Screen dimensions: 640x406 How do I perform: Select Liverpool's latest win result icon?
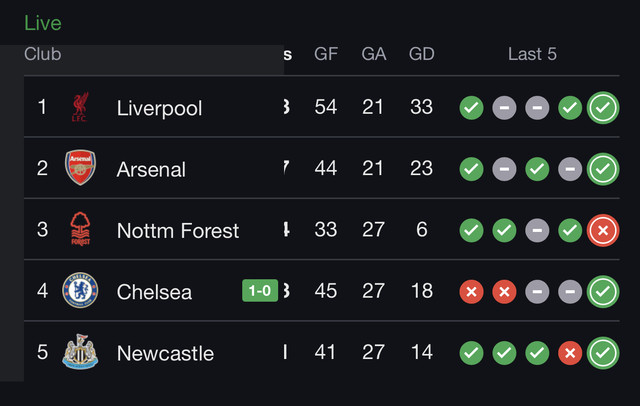(x=603, y=108)
